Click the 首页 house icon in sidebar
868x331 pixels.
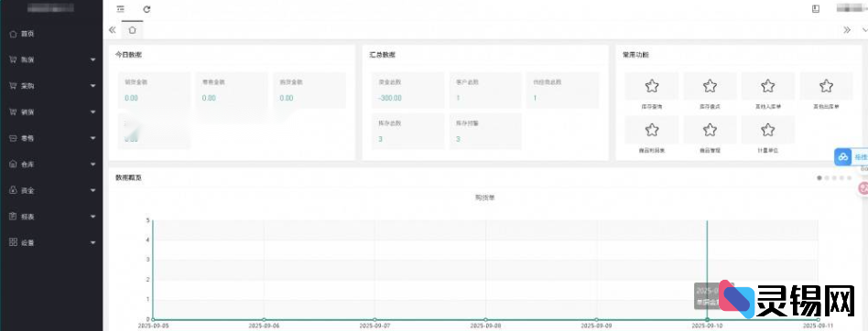click(x=13, y=34)
